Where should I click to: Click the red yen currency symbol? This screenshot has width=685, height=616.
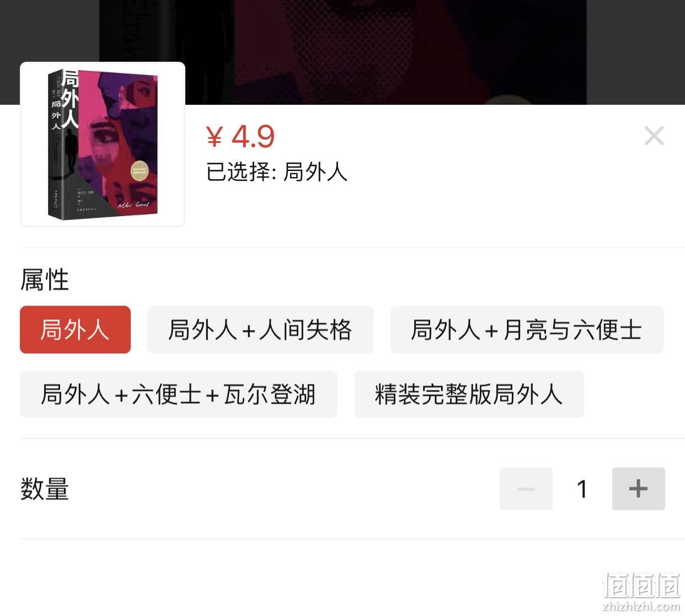click(214, 137)
